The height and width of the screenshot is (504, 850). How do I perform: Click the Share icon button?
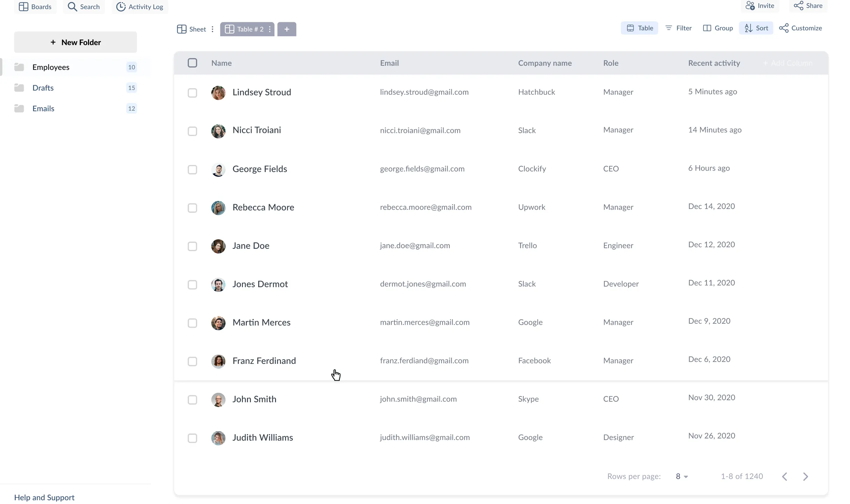798,6
